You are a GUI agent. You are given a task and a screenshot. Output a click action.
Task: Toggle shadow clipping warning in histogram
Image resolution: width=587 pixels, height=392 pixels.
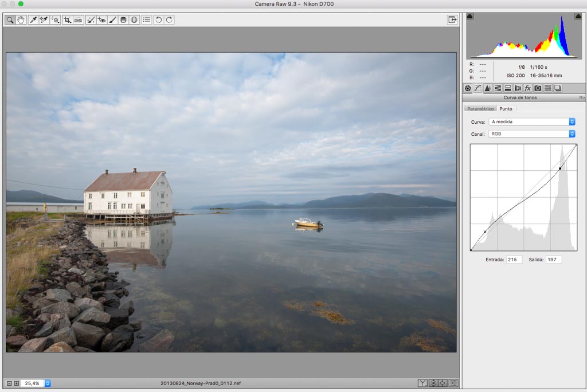(x=471, y=17)
